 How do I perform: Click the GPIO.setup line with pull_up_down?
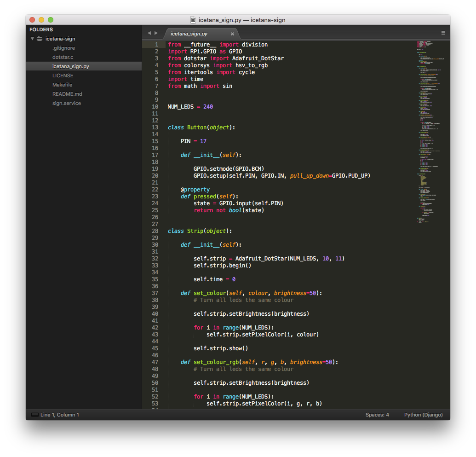pyautogui.click(x=282, y=176)
